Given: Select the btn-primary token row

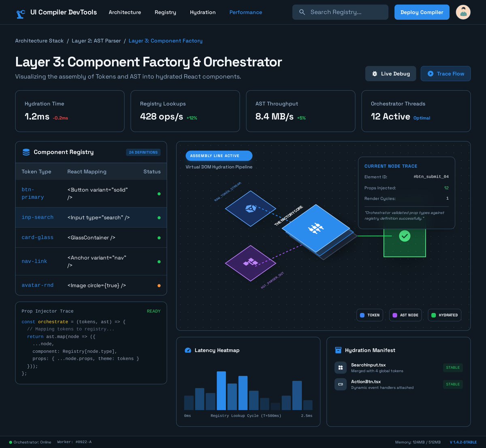Looking at the screenshot, I should (x=91, y=193).
